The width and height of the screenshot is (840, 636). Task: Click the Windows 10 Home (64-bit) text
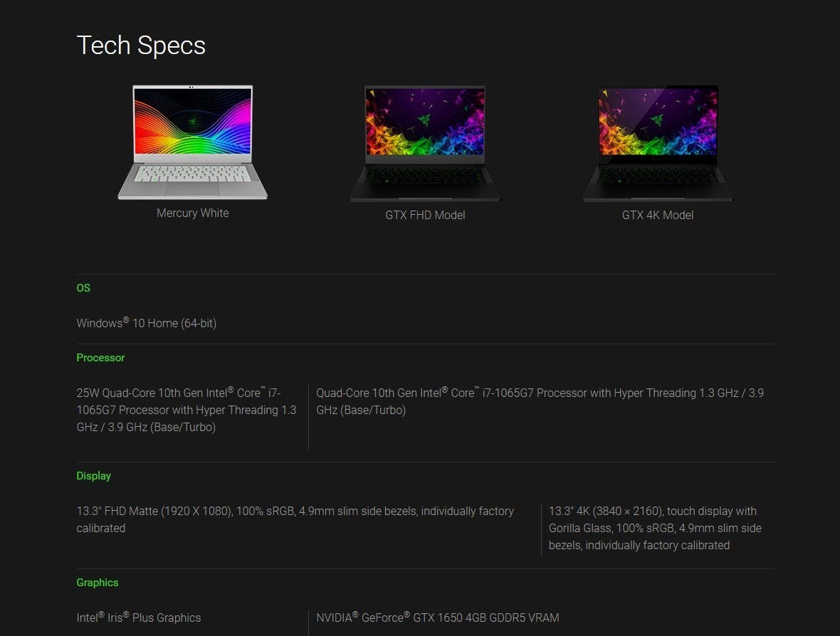[x=146, y=323]
